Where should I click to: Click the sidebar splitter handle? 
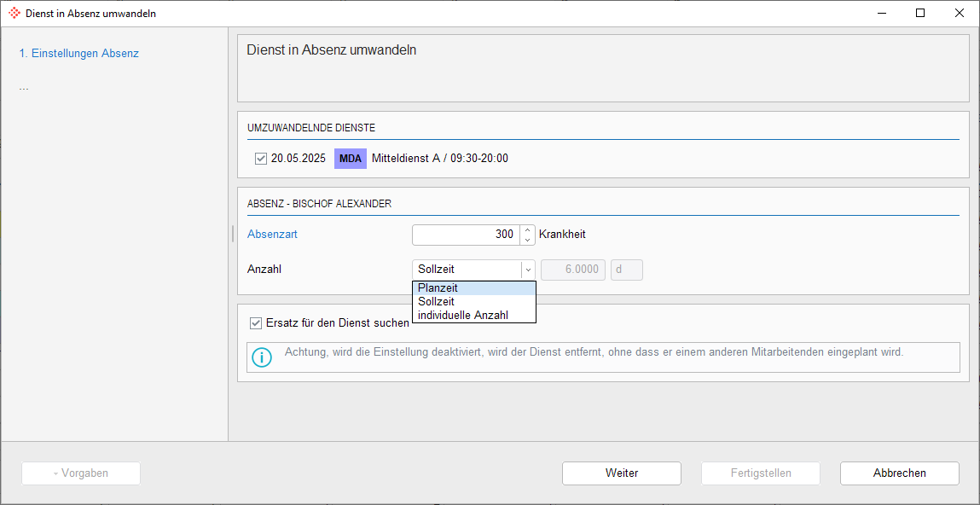coord(233,234)
